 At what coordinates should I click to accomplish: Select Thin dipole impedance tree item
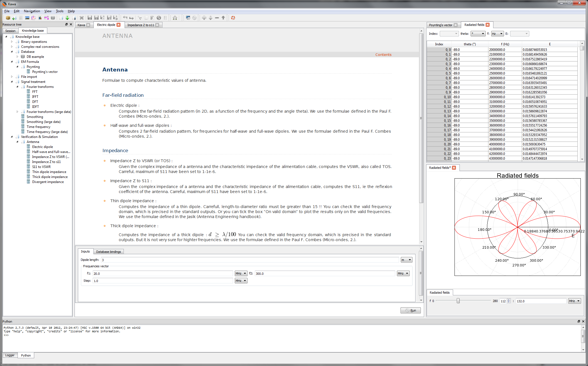[49, 172]
